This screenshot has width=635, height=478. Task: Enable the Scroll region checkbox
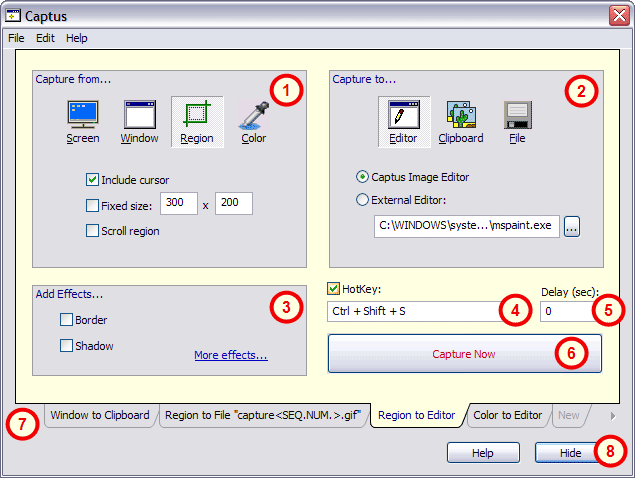pyautogui.click(x=93, y=231)
